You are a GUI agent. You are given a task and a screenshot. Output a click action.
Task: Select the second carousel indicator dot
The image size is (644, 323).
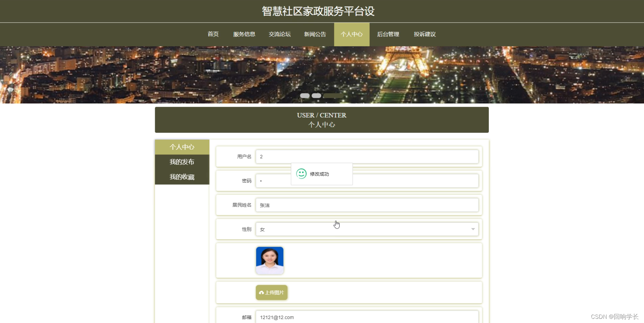point(316,95)
